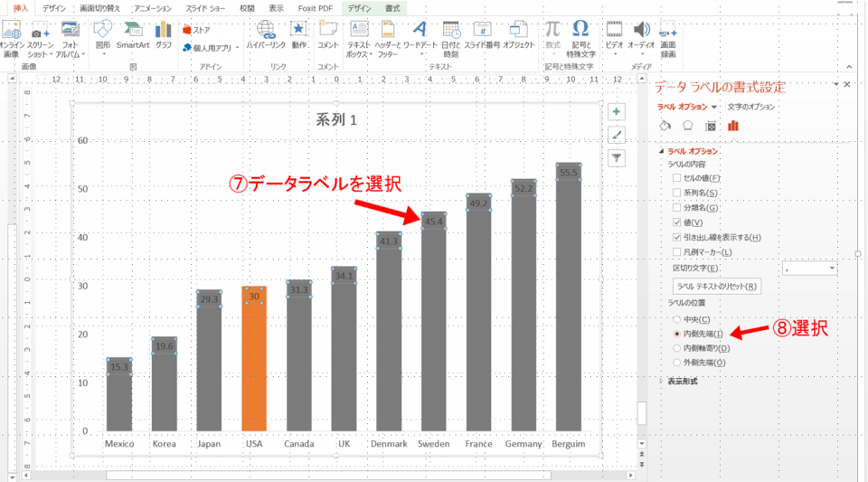Open 校閲 ribbon tab
The image size is (868, 482).
point(247,8)
